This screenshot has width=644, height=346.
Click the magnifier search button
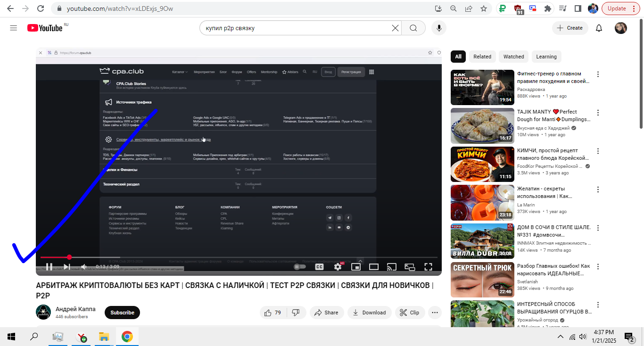(x=413, y=28)
